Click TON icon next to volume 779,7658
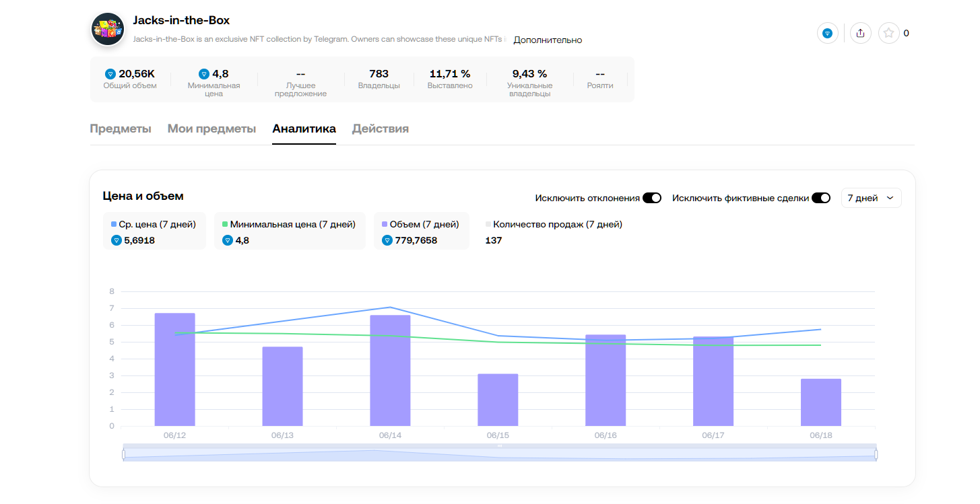 (387, 240)
